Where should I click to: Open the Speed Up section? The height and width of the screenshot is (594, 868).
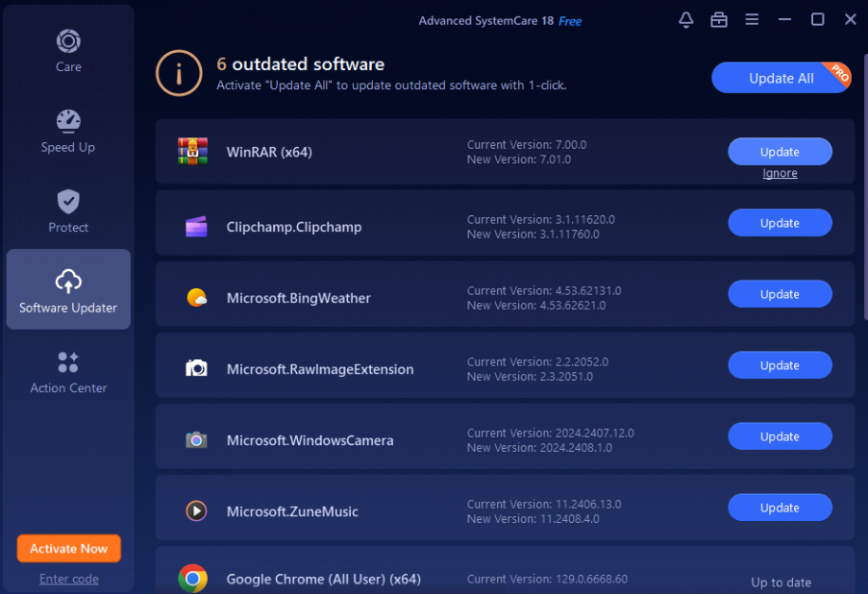point(68,132)
